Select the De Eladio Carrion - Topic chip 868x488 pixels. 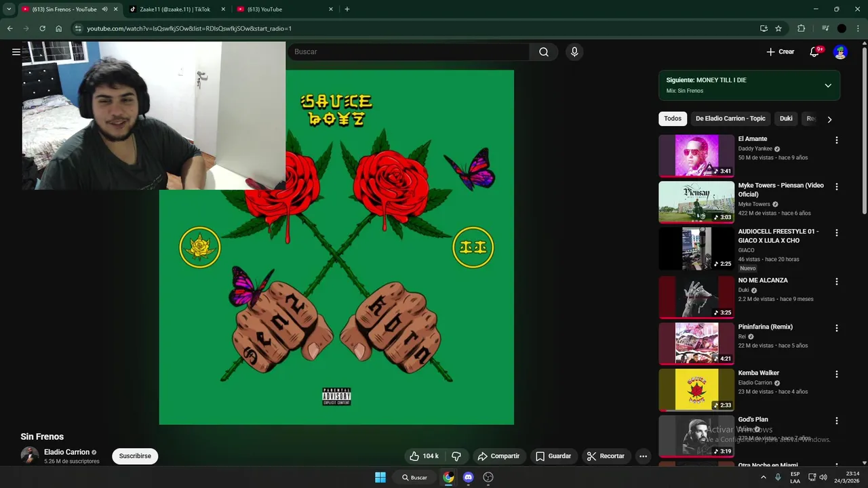coord(730,119)
